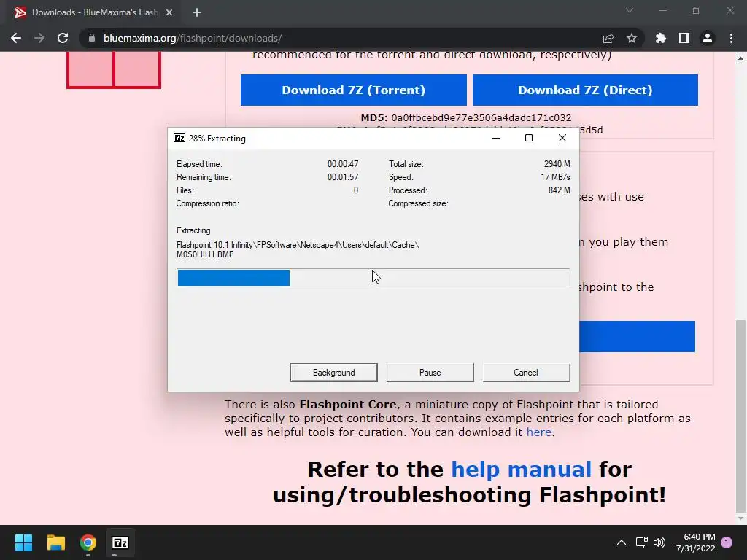Reload the page with the refresh icon
Viewport: 747px width, 560px height.
pos(63,38)
